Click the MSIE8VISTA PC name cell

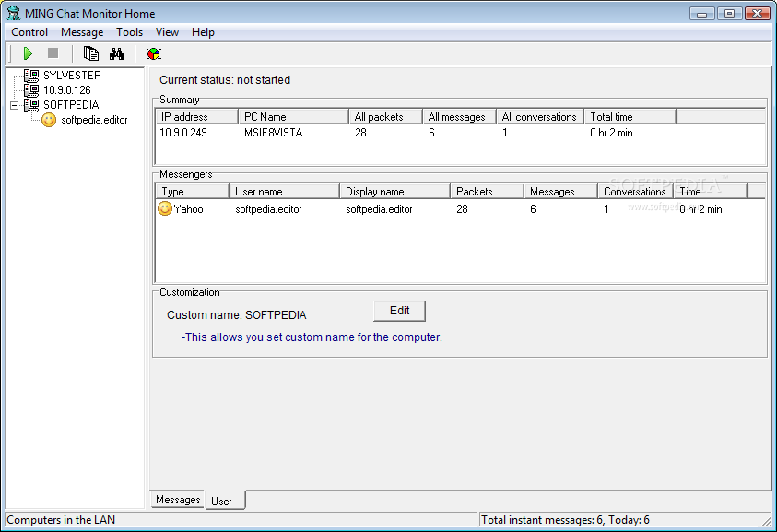pyautogui.click(x=274, y=133)
